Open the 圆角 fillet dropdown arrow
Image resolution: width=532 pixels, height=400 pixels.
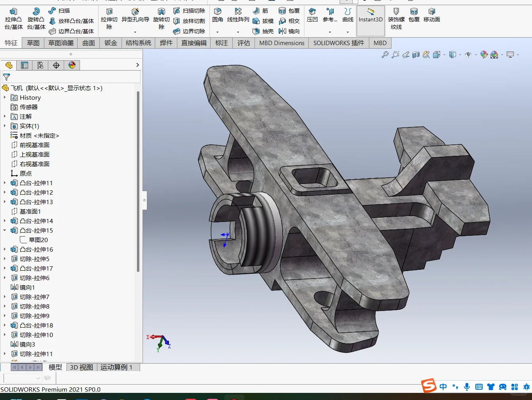pos(217,32)
